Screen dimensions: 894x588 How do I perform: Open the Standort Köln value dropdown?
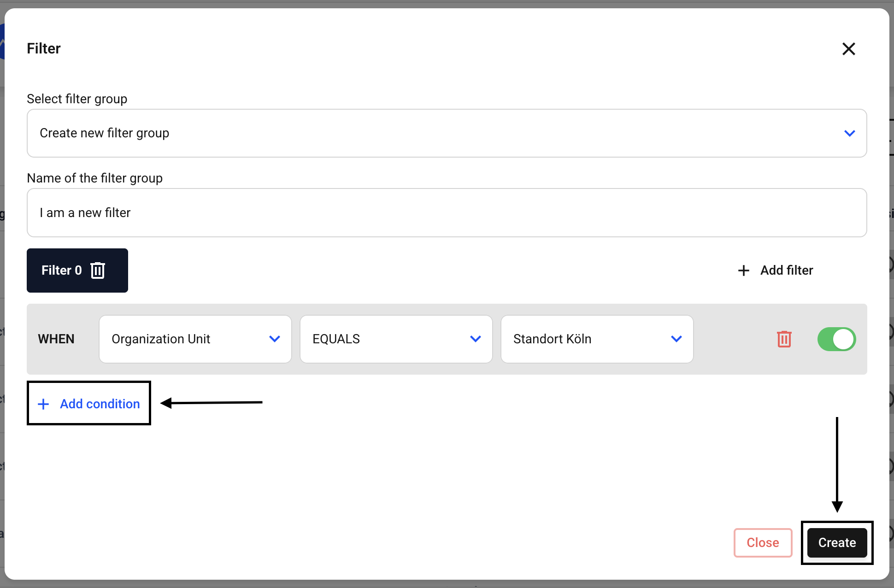[597, 339]
